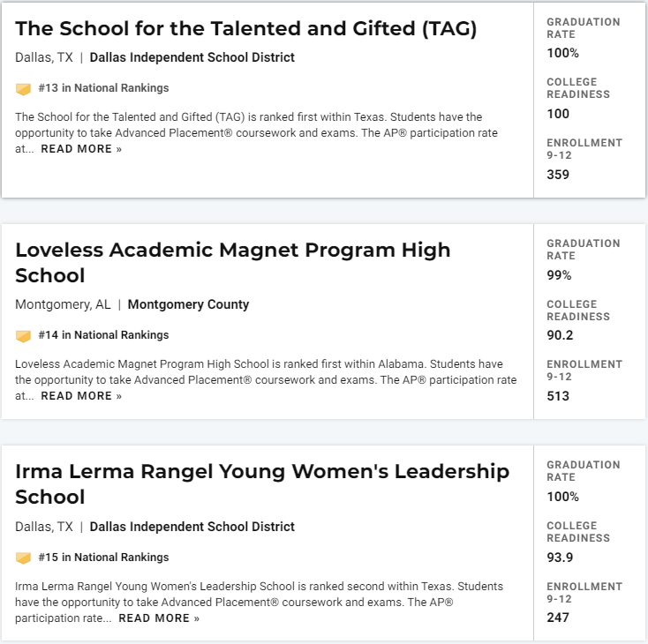Open the Montgomery County district link
648x644 pixels.
click(188, 304)
